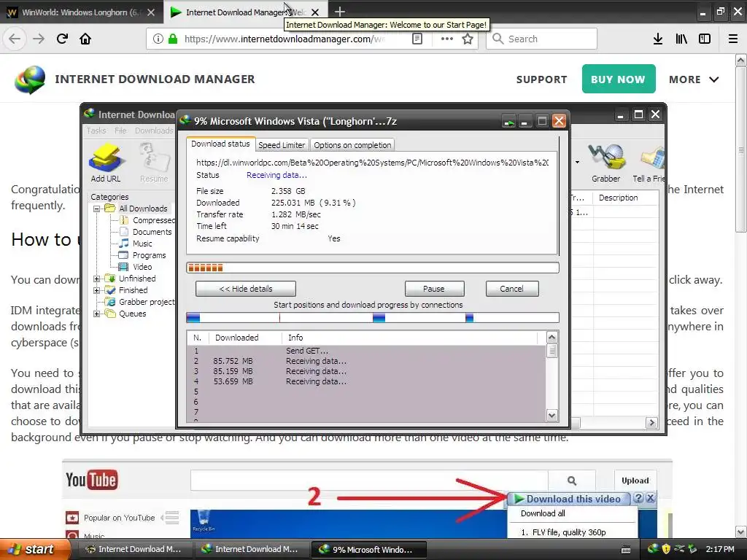747x560 pixels.
Task: Close the Download this video panel
Action: 650,498
